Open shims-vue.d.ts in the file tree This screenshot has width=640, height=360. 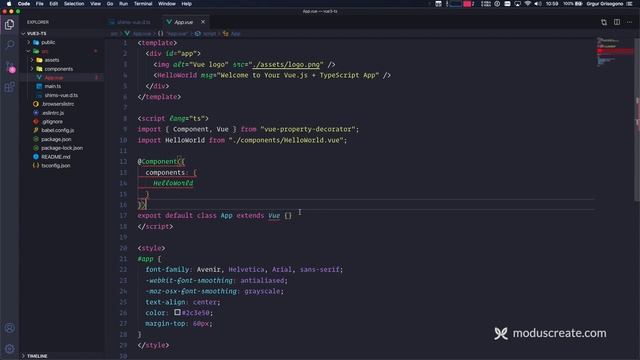tap(62, 95)
